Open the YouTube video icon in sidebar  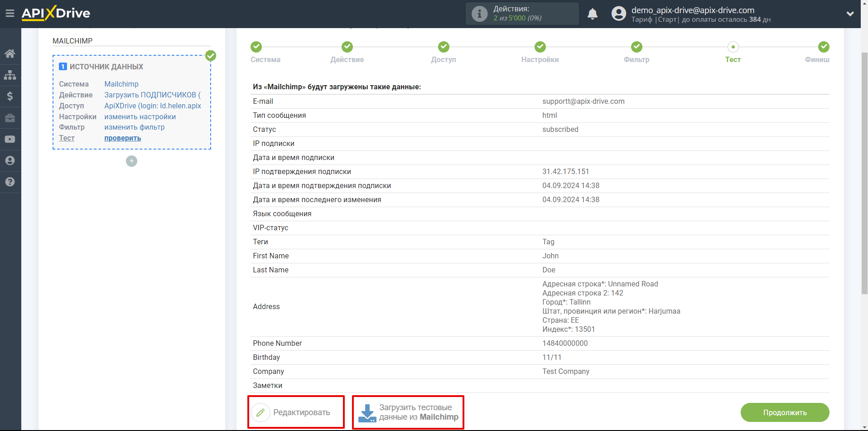click(x=10, y=139)
